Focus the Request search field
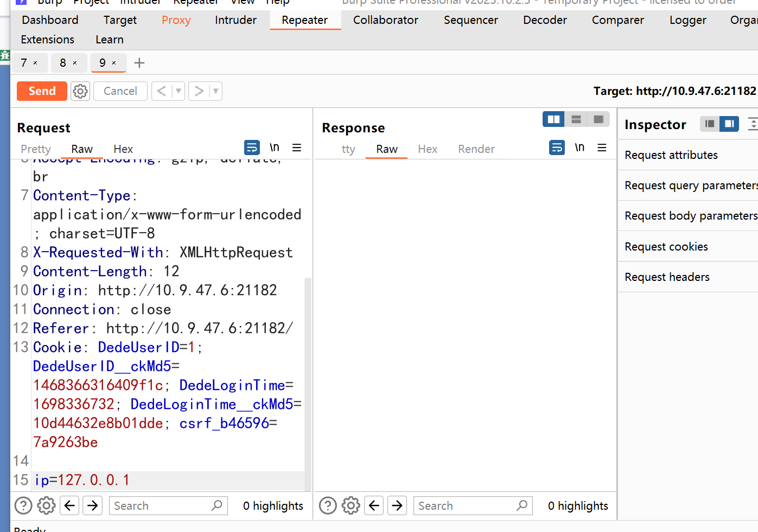758x532 pixels. pyautogui.click(x=168, y=505)
